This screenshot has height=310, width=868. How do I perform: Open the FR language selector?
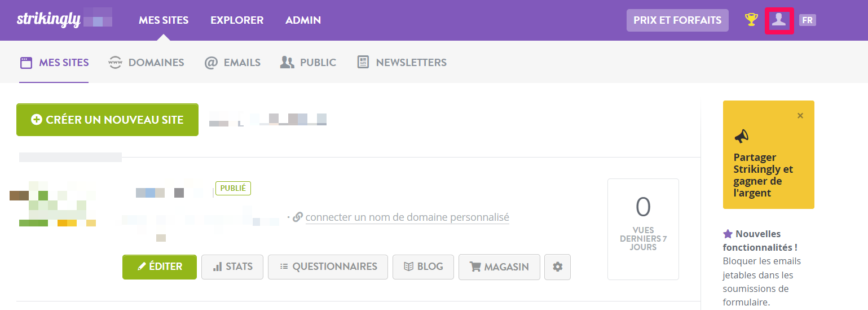click(x=808, y=20)
